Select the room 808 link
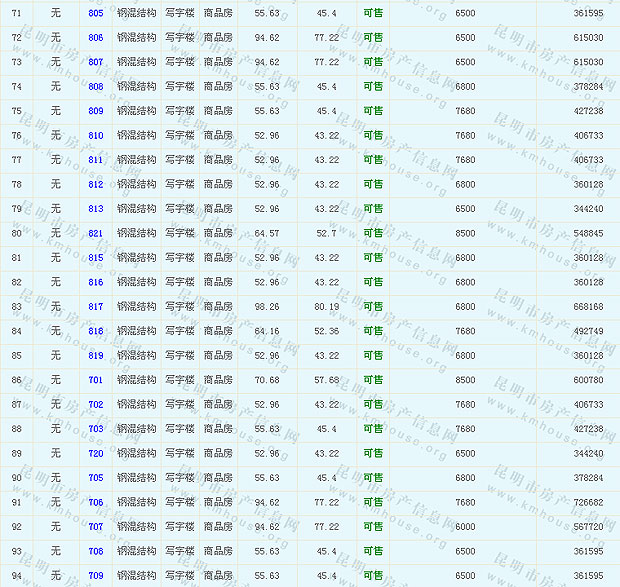 coord(96,86)
